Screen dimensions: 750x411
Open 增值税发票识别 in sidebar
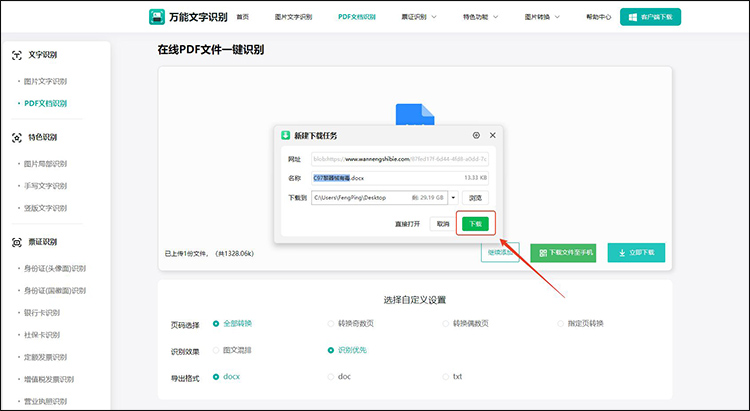tap(49, 379)
